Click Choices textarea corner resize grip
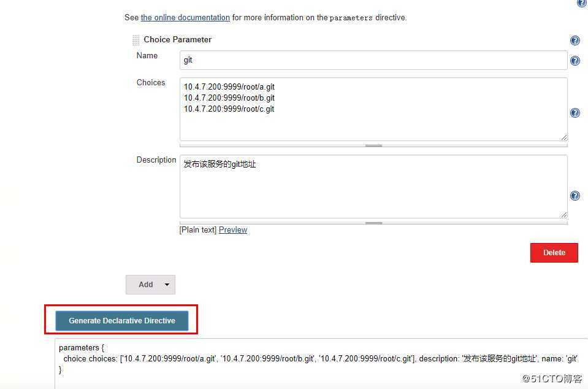 563,137
